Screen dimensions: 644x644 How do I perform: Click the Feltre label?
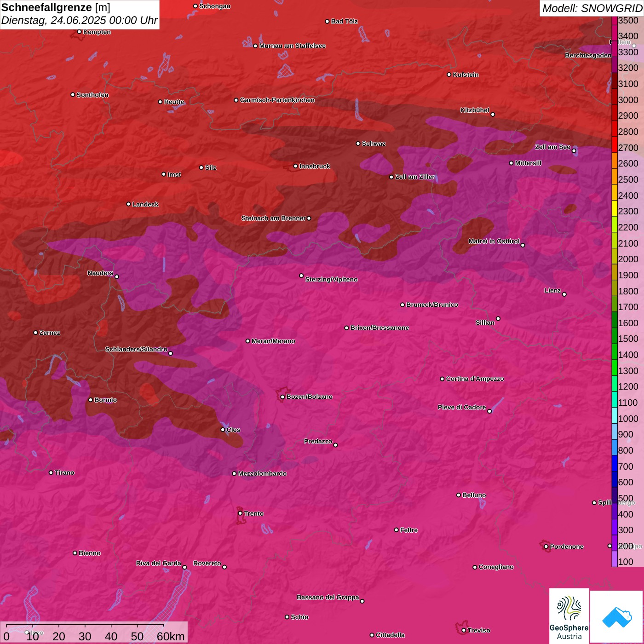pos(408,530)
